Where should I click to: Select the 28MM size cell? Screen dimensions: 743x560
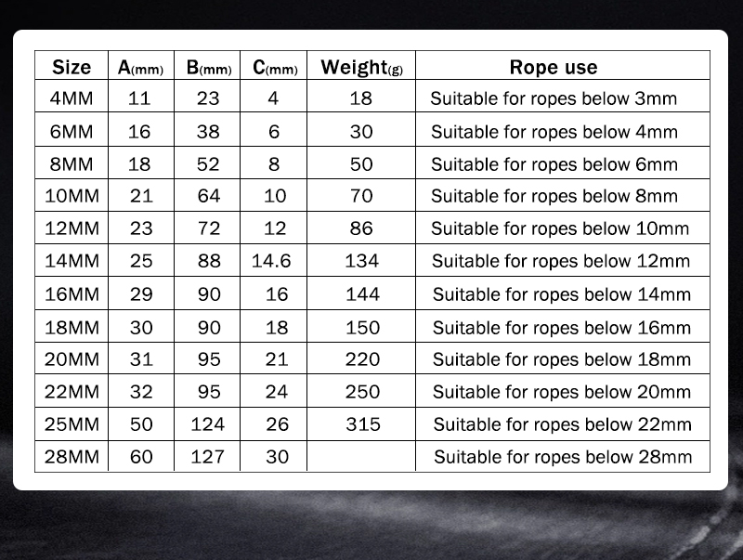pyautogui.click(x=72, y=457)
